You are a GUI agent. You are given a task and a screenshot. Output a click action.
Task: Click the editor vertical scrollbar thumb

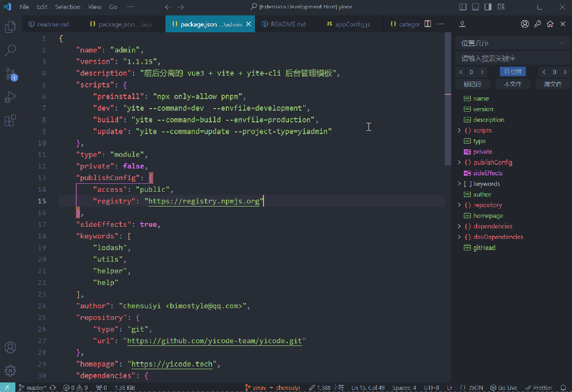[448, 99]
